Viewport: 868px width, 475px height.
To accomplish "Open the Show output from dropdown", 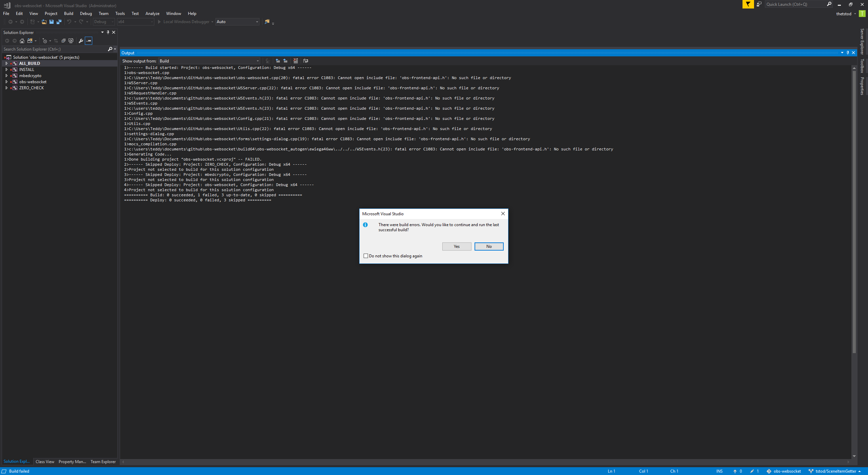I will [257, 61].
